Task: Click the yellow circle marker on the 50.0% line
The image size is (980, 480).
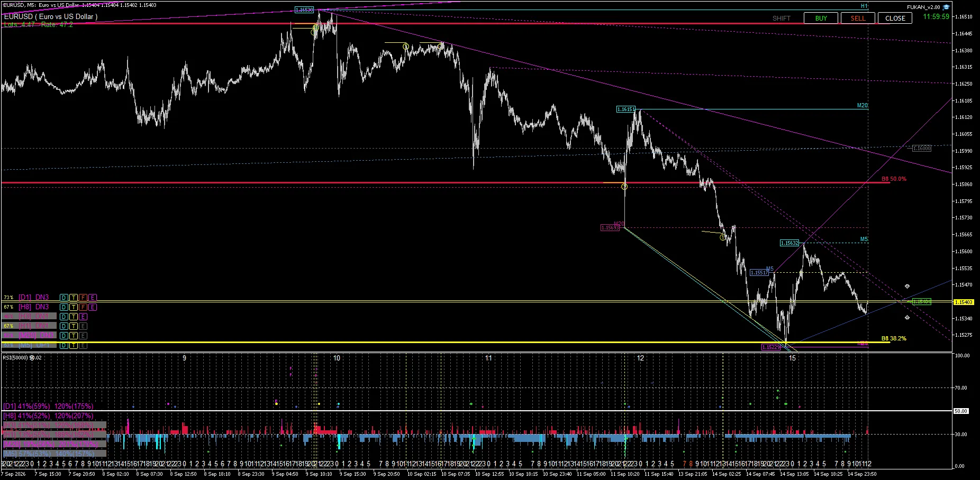Action: pyautogui.click(x=624, y=187)
